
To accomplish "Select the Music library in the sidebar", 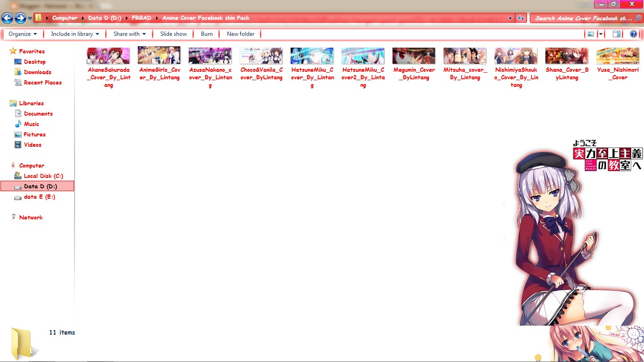I will tap(33, 124).
